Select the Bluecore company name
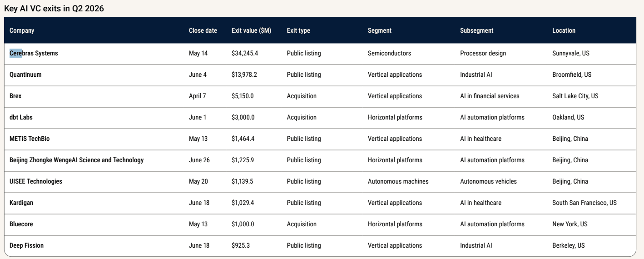The width and height of the screenshot is (644, 259). point(21,224)
